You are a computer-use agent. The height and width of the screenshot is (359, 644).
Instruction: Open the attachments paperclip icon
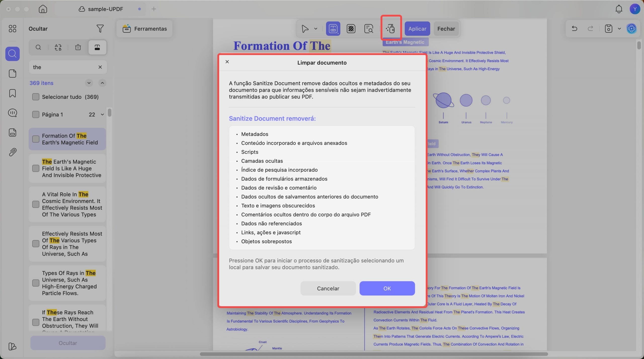point(12,152)
